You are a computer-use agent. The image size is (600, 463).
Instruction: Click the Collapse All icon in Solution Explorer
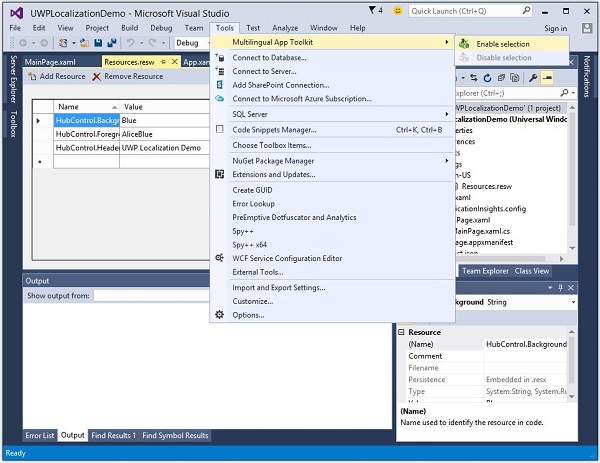(501, 78)
